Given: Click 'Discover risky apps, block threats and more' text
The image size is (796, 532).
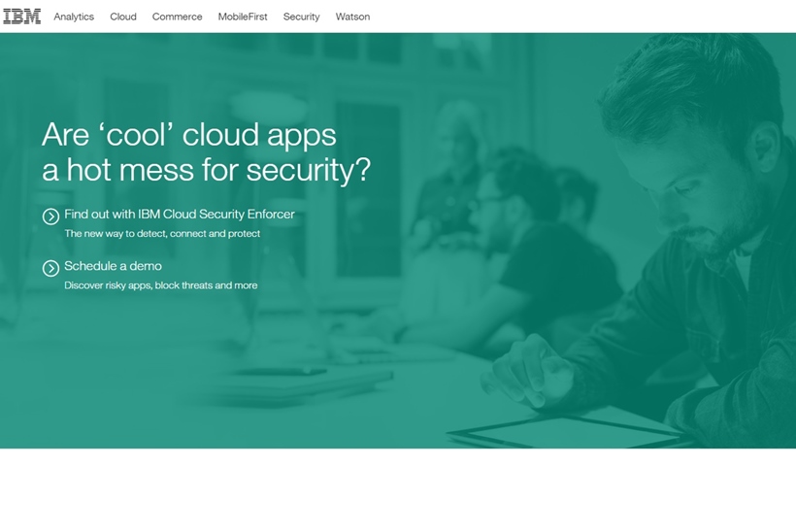Looking at the screenshot, I should click(x=161, y=285).
